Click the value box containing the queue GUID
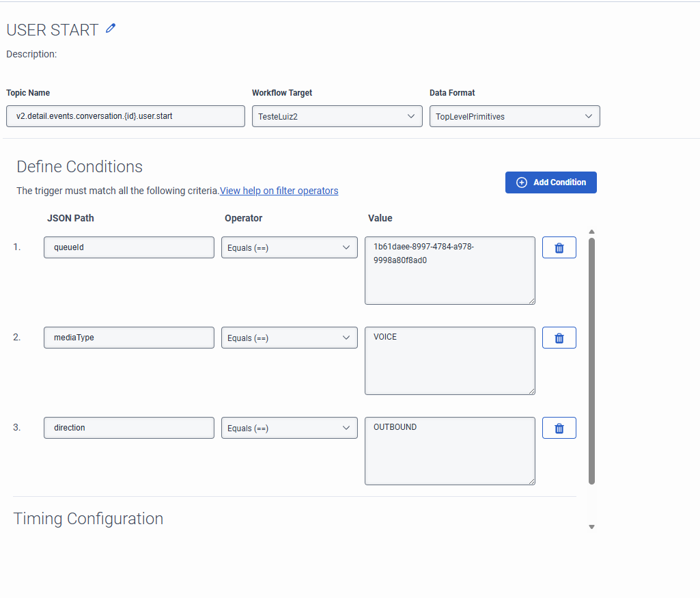Image resolution: width=700 pixels, height=598 pixels. pos(449,270)
